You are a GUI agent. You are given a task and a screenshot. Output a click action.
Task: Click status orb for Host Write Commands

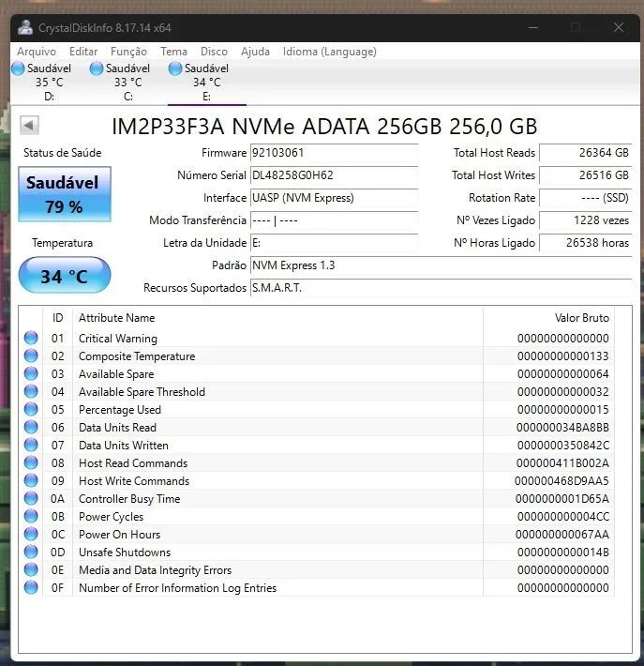(x=31, y=481)
